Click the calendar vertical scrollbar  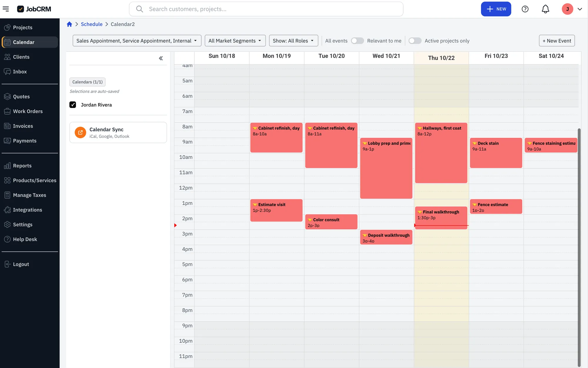(x=579, y=247)
